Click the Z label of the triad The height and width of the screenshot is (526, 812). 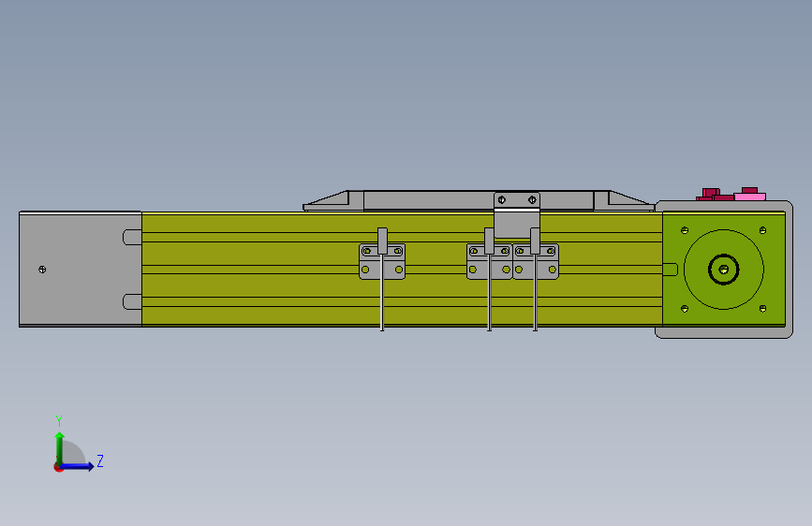[100, 460]
